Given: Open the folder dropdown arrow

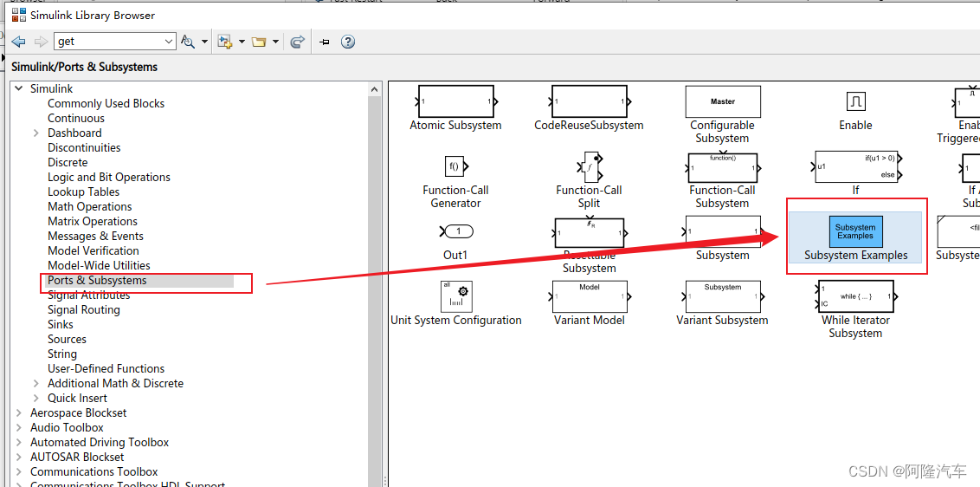Looking at the screenshot, I should [275, 42].
